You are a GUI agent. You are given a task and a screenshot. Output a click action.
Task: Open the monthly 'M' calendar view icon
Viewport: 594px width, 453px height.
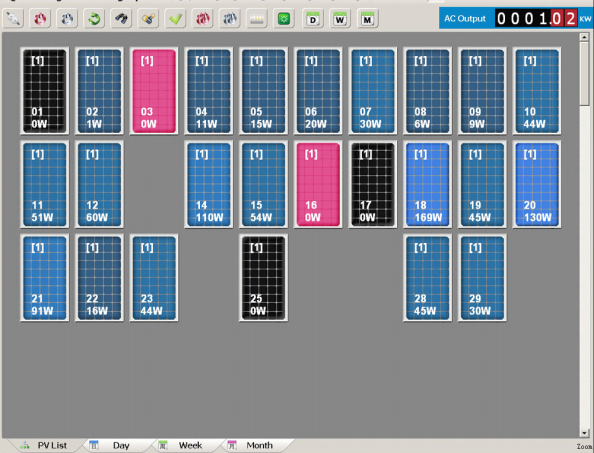(x=367, y=19)
